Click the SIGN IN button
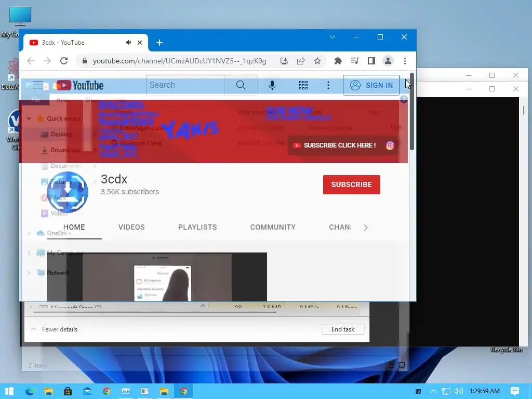This screenshot has height=399, width=532. point(371,85)
